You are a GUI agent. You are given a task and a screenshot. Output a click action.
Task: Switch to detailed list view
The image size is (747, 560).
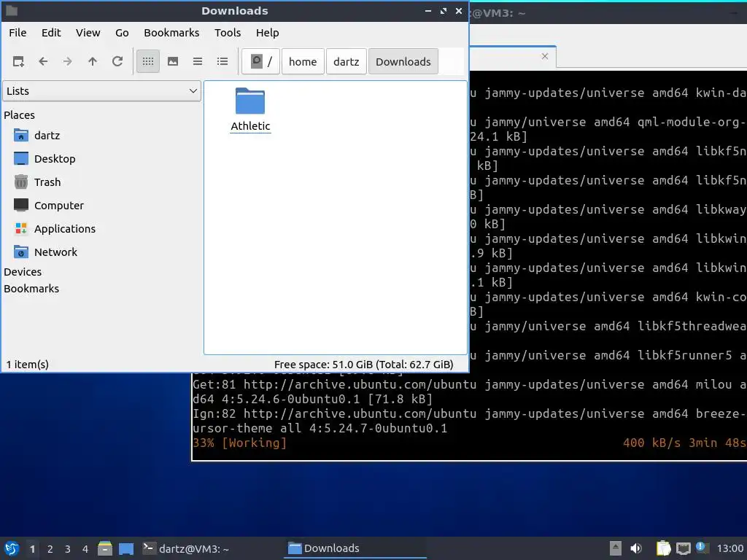tap(222, 61)
